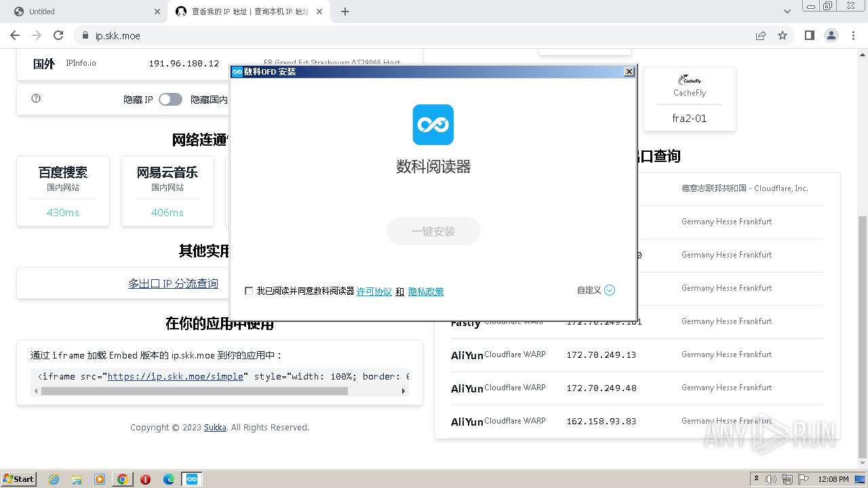Share this page icon

coord(761,35)
